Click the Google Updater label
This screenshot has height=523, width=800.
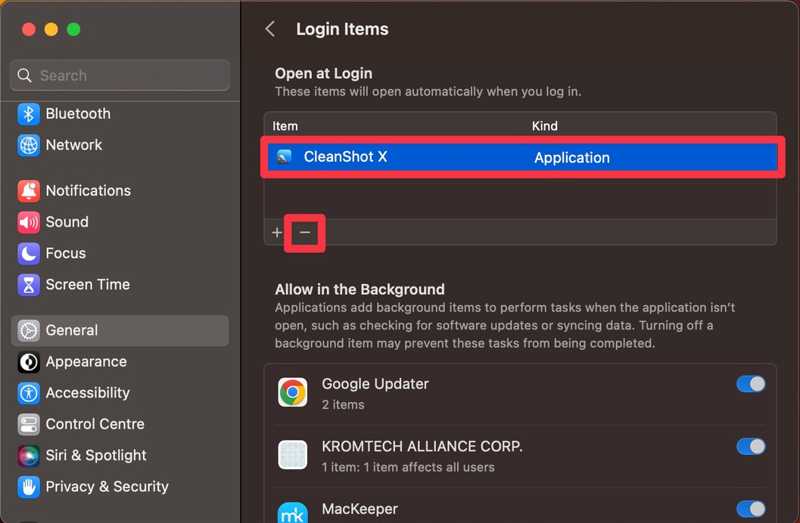(x=375, y=384)
